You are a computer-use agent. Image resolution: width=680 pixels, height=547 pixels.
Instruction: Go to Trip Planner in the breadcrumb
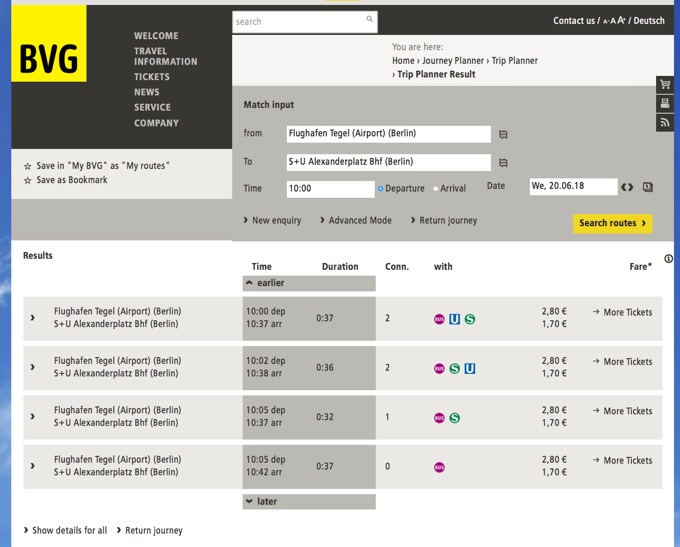[x=514, y=61]
